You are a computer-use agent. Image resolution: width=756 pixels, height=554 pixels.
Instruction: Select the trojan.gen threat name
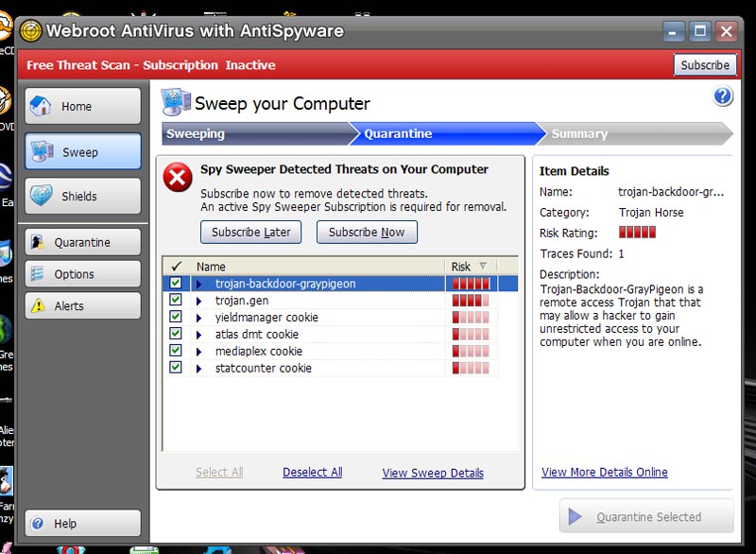coord(242,301)
